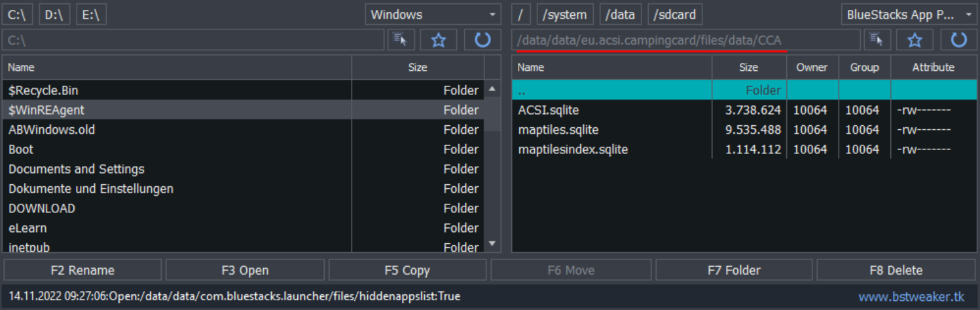Refresh the right Android pane

tap(959, 40)
